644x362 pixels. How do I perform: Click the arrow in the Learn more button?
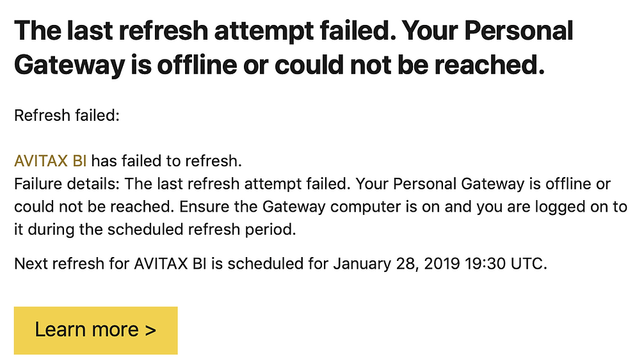coord(150,331)
